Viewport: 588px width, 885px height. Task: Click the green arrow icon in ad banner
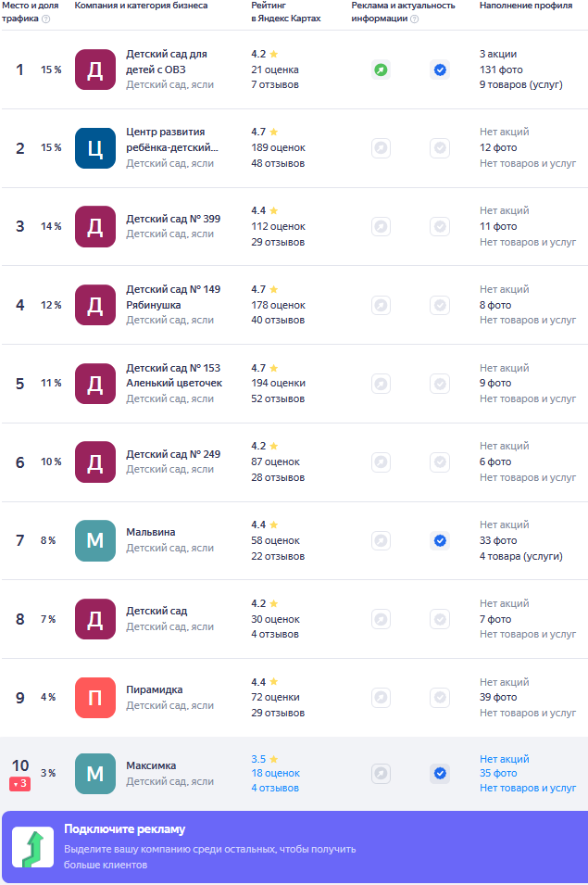[x=33, y=847]
